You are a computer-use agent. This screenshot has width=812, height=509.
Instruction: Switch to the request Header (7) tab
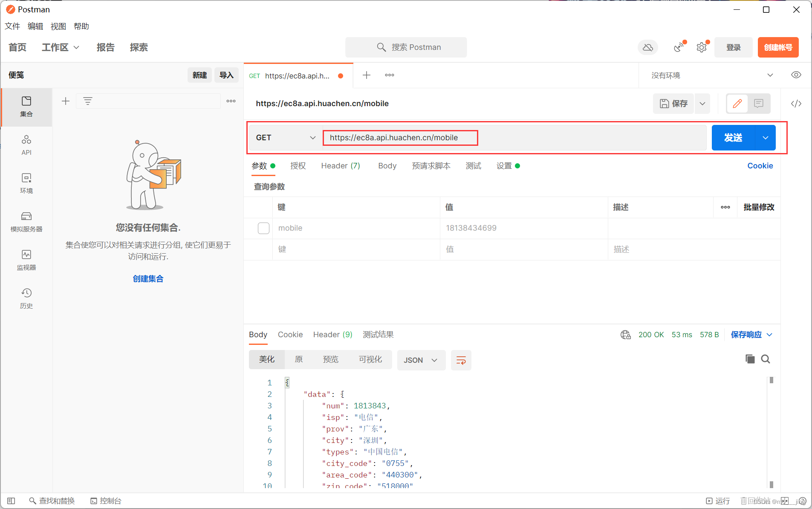pyautogui.click(x=341, y=166)
